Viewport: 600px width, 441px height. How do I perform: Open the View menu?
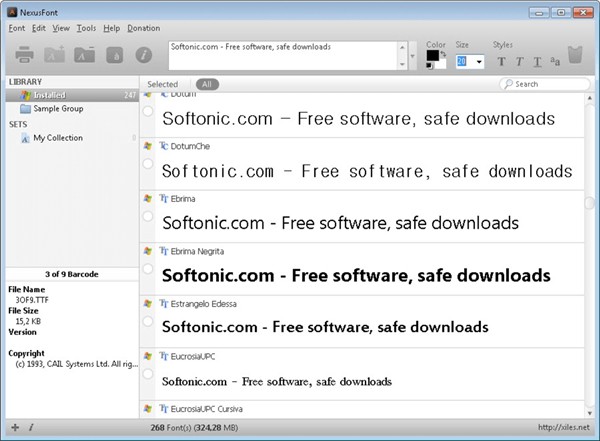61,28
